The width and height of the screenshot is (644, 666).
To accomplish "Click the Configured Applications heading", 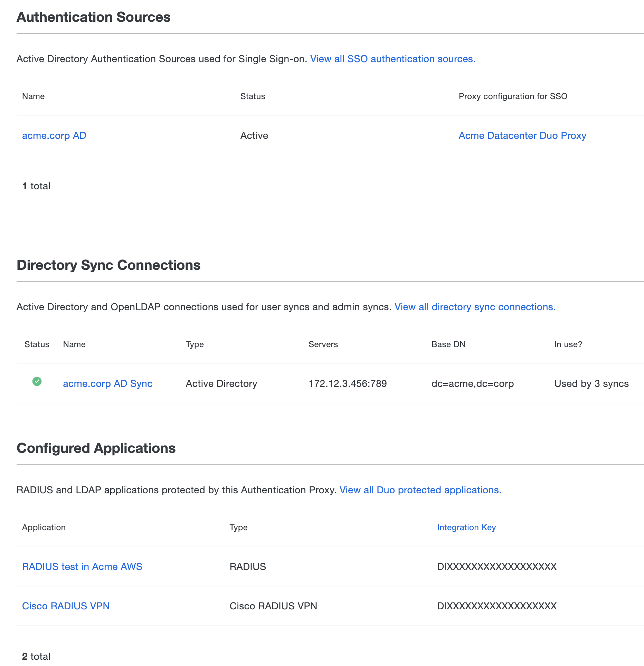I will pos(96,448).
